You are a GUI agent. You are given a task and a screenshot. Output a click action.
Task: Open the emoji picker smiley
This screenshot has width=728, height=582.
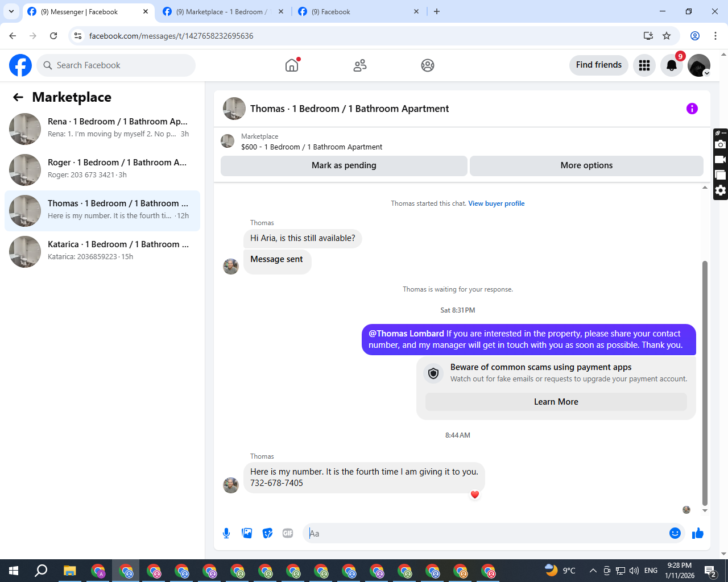[675, 533]
